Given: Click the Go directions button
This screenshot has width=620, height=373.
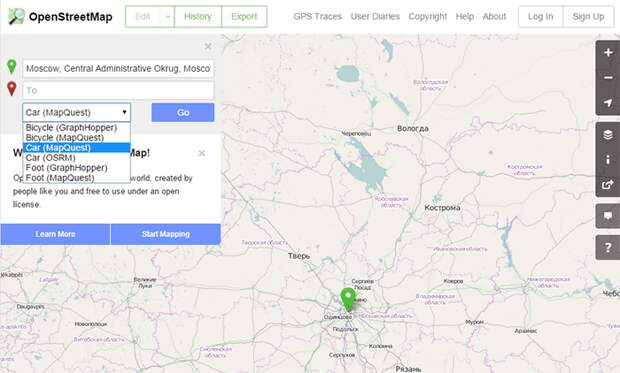Looking at the screenshot, I should coord(183,112).
